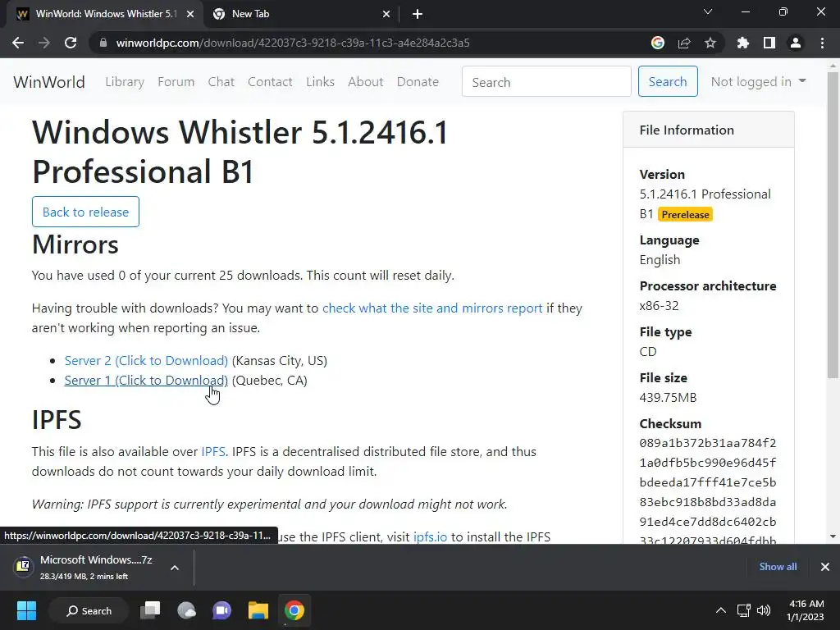This screenshot has height=630, width=840.
Task: Click the address bar URL
Action: (x=293, y=43)
